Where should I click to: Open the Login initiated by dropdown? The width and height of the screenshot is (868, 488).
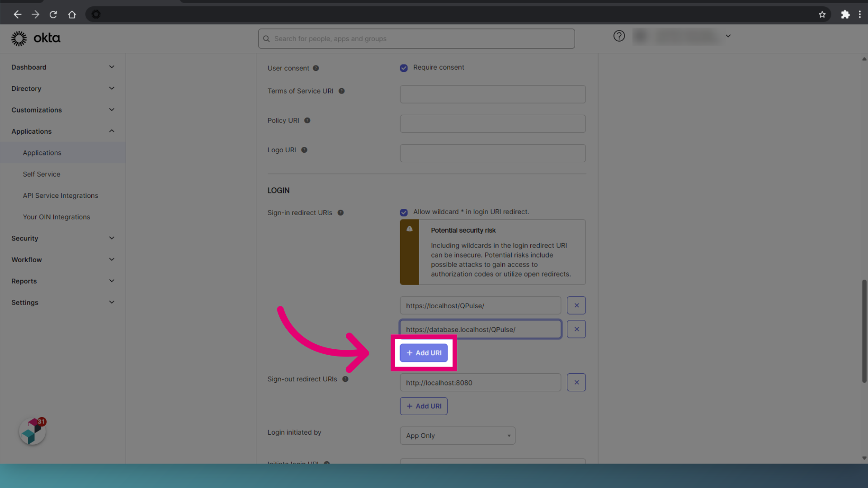[x=458, y=436]
